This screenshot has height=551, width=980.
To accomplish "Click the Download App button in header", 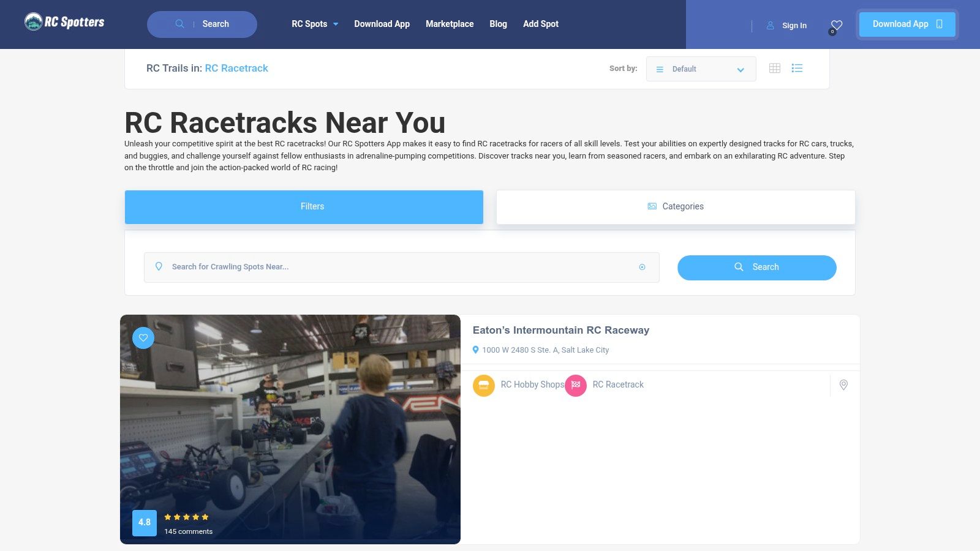I will point(907,24).
